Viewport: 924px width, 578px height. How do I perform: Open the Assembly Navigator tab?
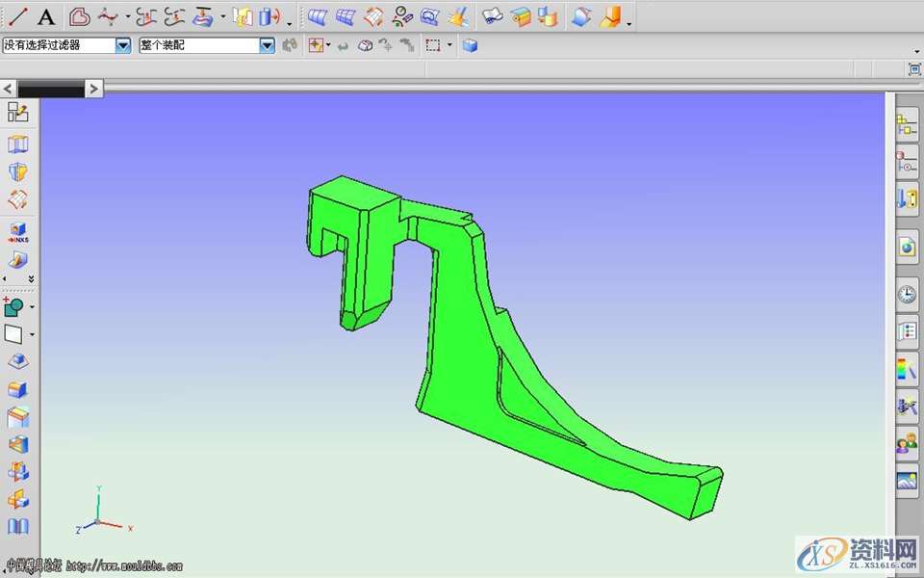click(x=907, y=123)
